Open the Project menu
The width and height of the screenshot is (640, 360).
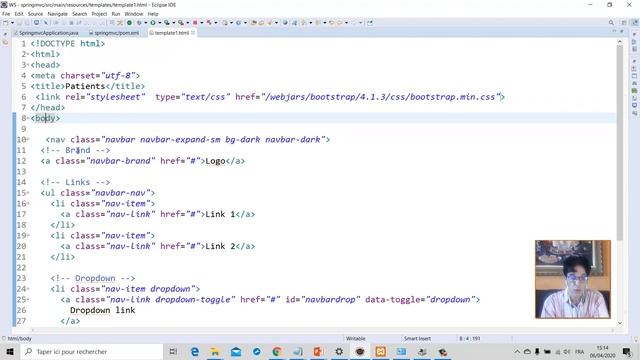[x=99, y=14]
